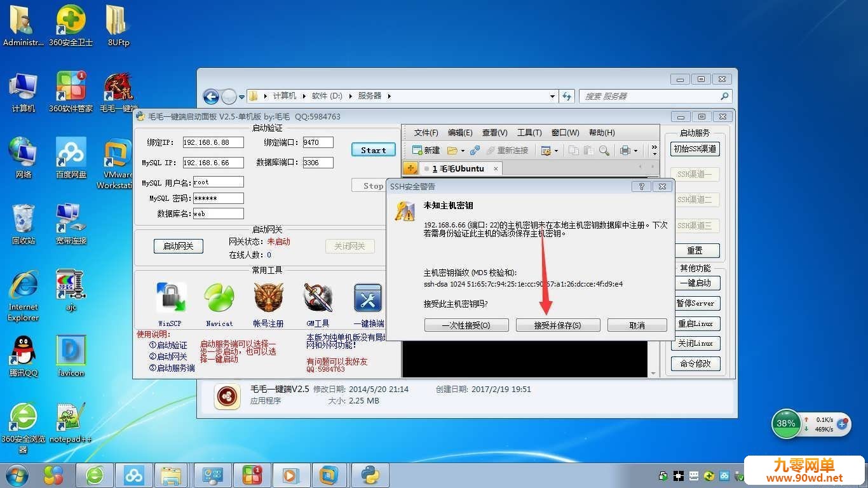Click the 一次性接受(O) button
The height and width of the screenshot is (488, 868).
[466, 325]
